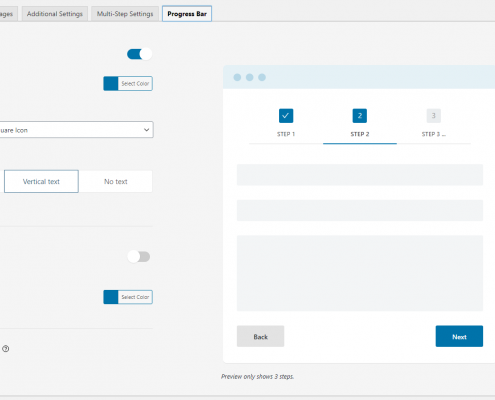Click the lower blue color swatch

(x=111, y=297)
